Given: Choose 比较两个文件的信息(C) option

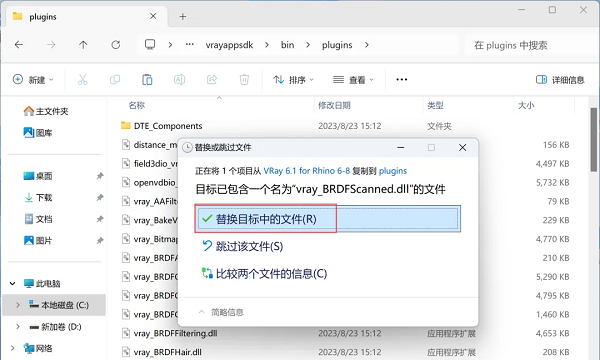Looking at the screenshot, I should 264,274.
